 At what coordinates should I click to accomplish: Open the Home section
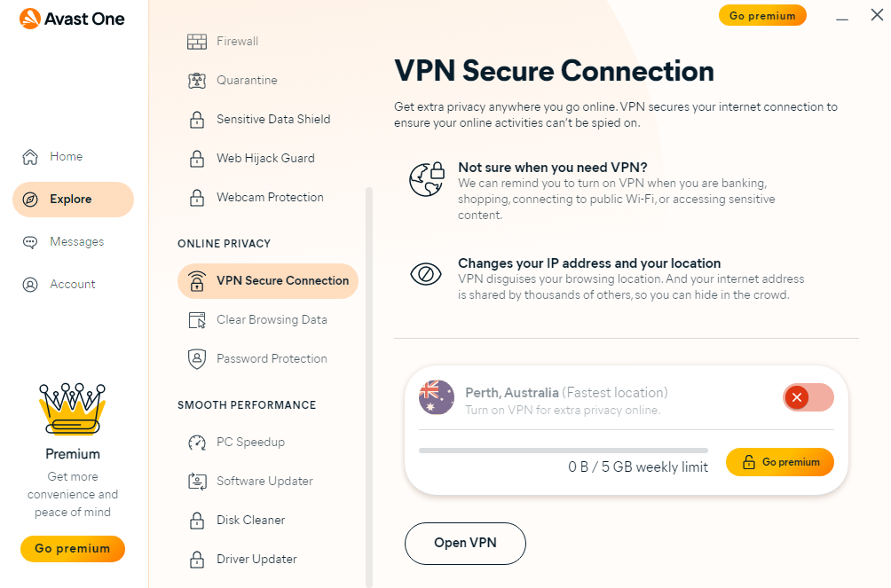click(x=66, y=157)
